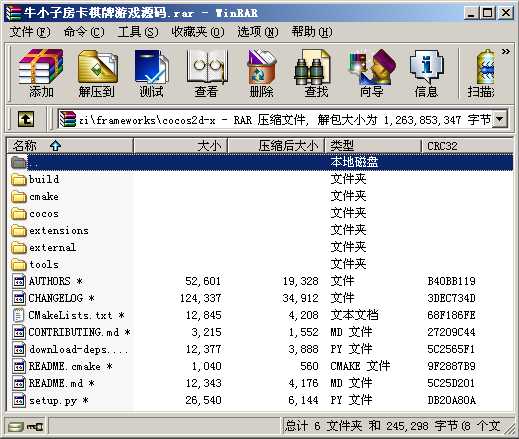Open the 文件(F) menu

[30, 32]
